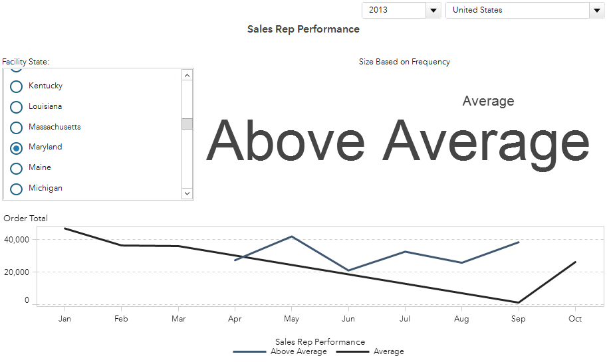Click the small Average word in cloud
This screenshot has width=607, height=364.
pyautogui.click(x=488, y=101)
